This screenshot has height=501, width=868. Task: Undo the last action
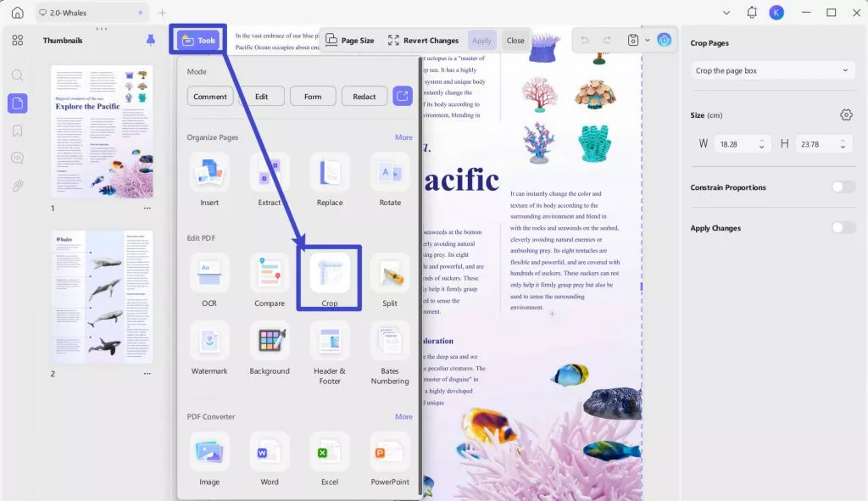585,40
